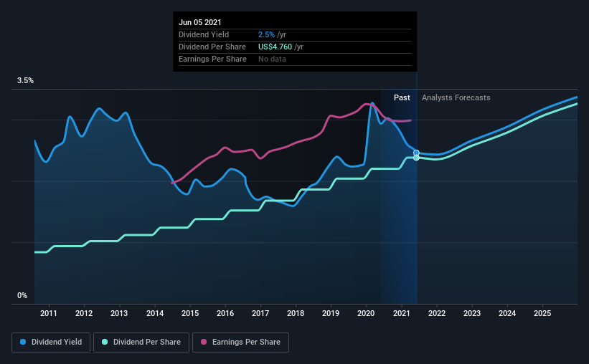Image resolution: width=589 pixels, height=364 pixels.
Task: Click the blue data point marker at Jun 2021
Action: coord(416,153)
